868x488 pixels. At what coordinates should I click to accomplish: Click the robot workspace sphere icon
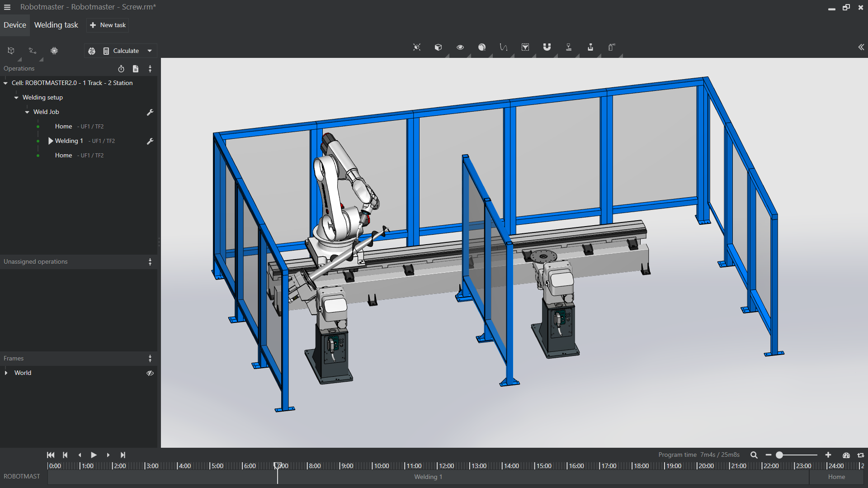click(x=482, y=47)
